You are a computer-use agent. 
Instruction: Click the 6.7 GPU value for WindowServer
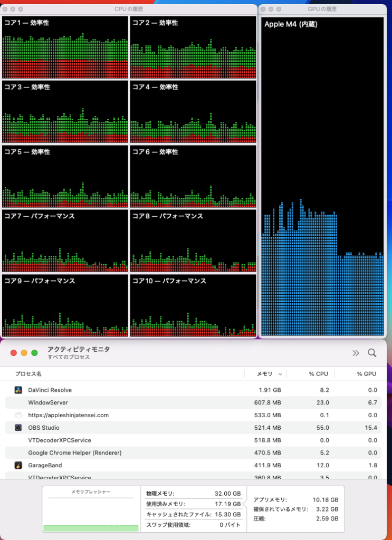372,402
